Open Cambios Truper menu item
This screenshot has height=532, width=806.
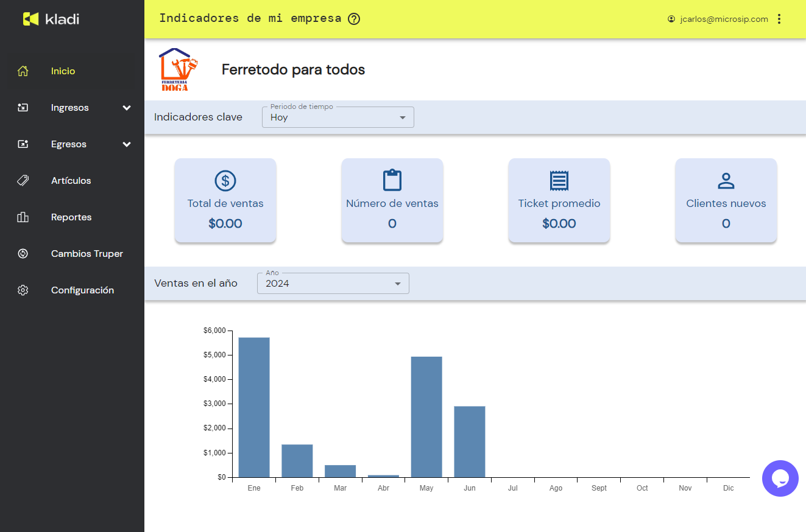pos(87,254)
